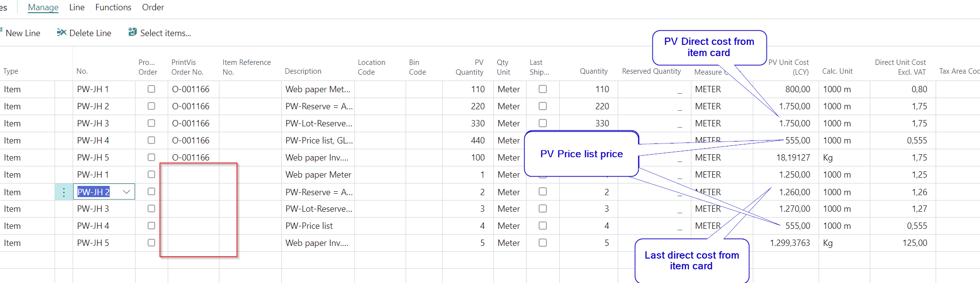This screenshot has width=980, height=283.
Task: Open row options for PW-JH 2 line
Action: coord(64,192)
